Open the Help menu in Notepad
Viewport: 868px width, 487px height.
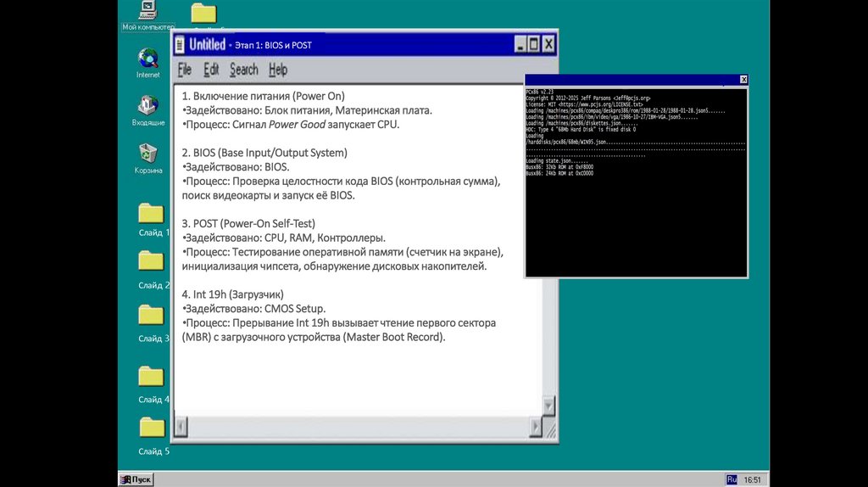(x=278, y=70)
